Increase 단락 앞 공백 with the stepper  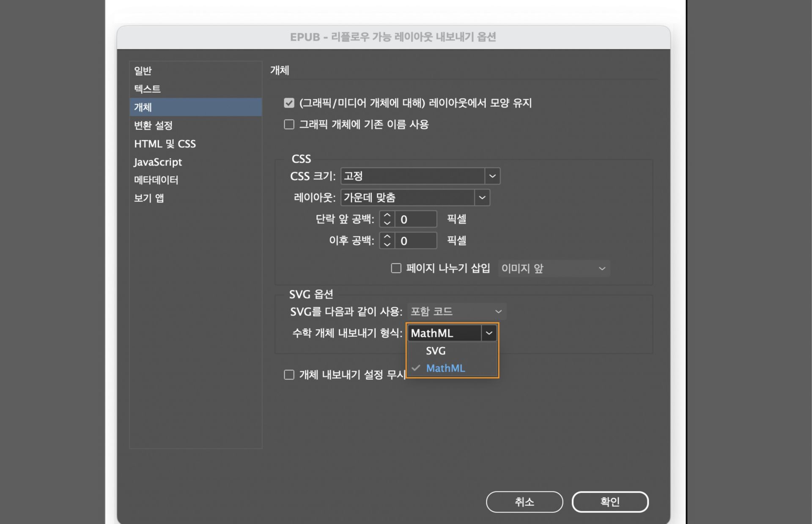(x=386, y=216)
